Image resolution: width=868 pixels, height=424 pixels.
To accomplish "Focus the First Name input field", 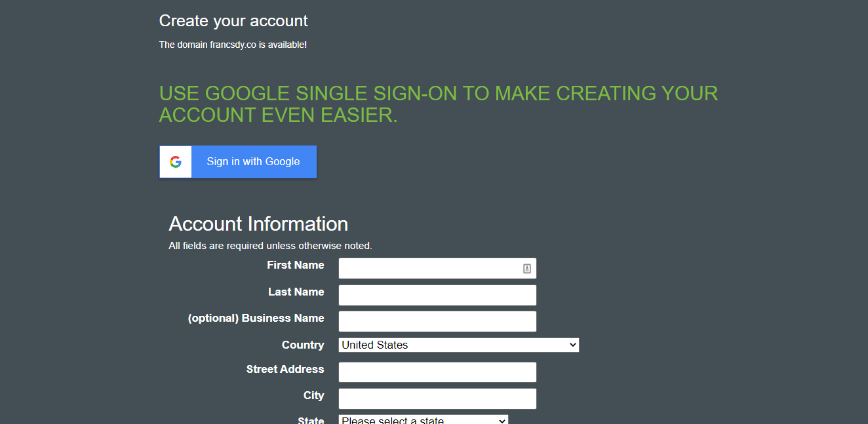I will 437,269.
